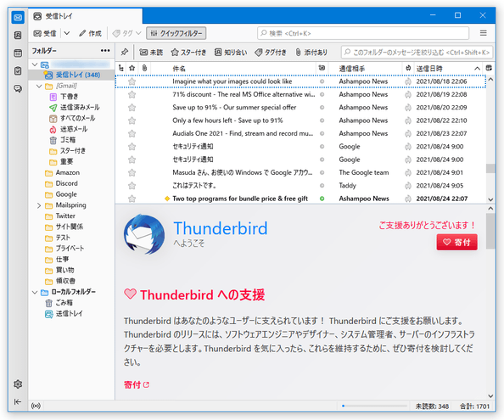Open the Chat space icon
The height and width of the screenshot is (420, 504).
[18, 88]
